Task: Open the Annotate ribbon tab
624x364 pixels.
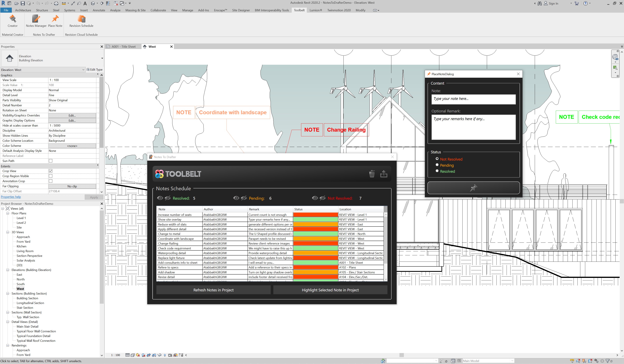Action: pos(99,10)
